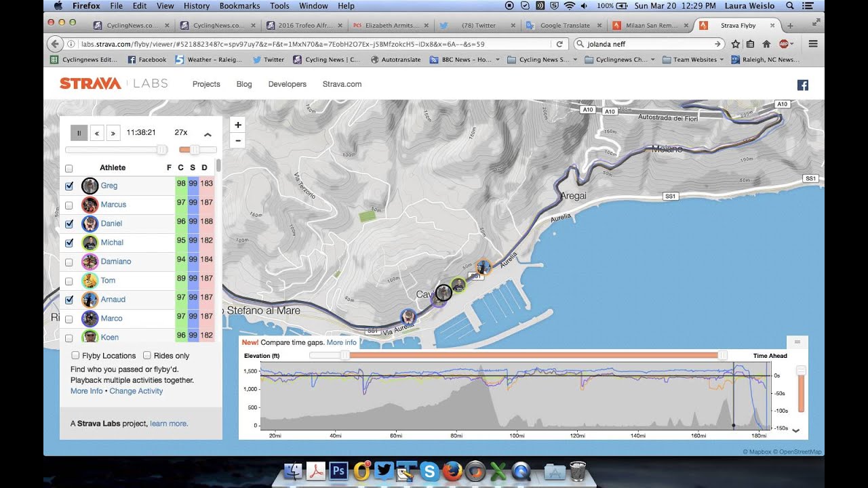Select the black-ringed rider marker on map

(443, 292)
